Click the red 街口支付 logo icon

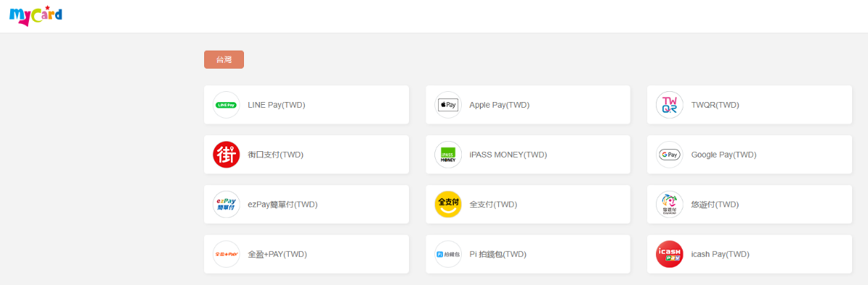pyautogui.click(x=227, y=154)
